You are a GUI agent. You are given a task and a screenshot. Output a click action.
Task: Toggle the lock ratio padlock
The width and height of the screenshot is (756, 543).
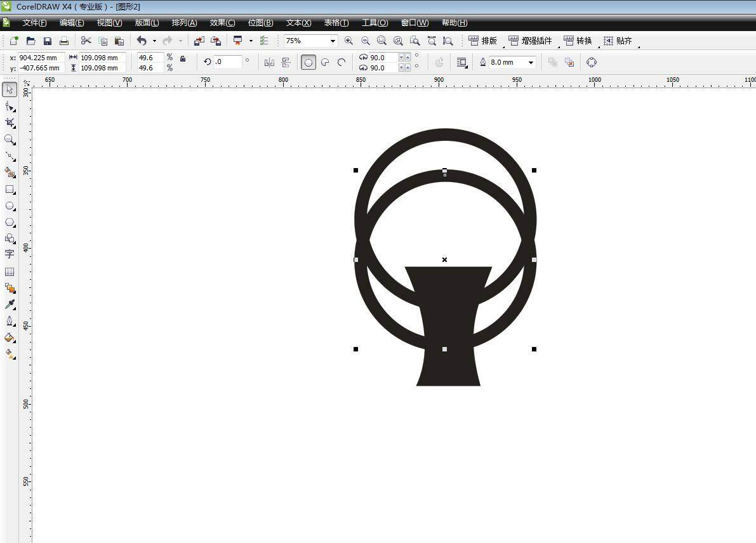click(x=183, y=58)
